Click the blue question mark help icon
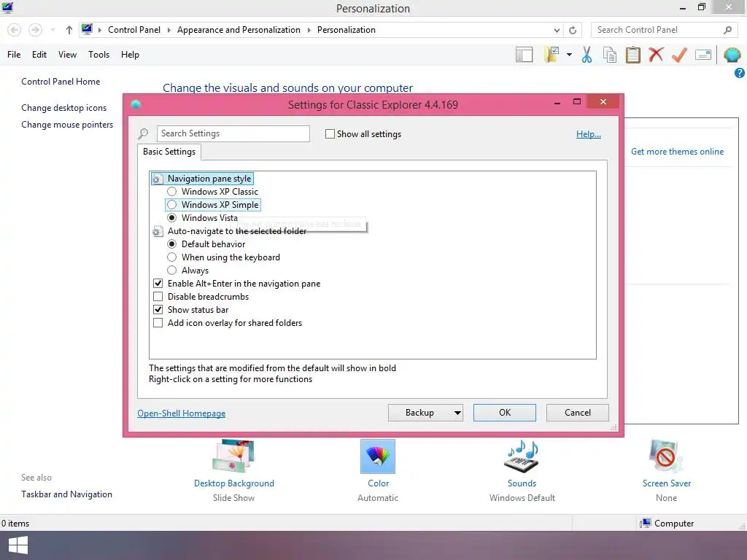 pyautogui.click(x=740, y=73)
